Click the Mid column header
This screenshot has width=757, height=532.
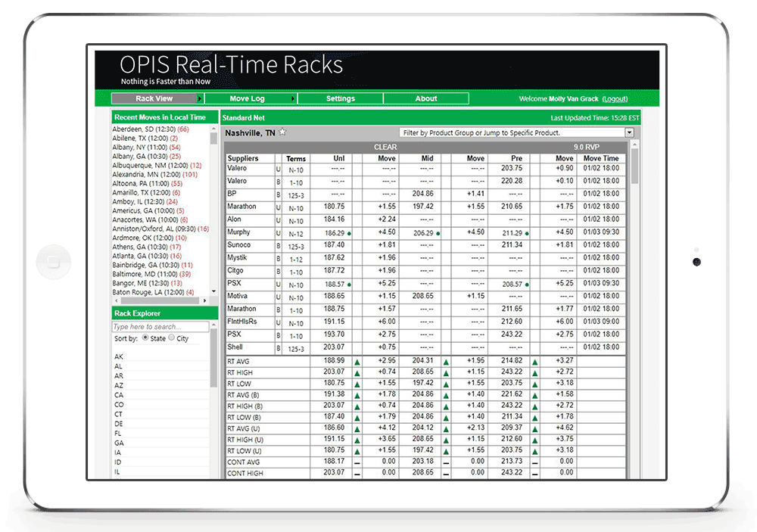click(x=427, y=158)
